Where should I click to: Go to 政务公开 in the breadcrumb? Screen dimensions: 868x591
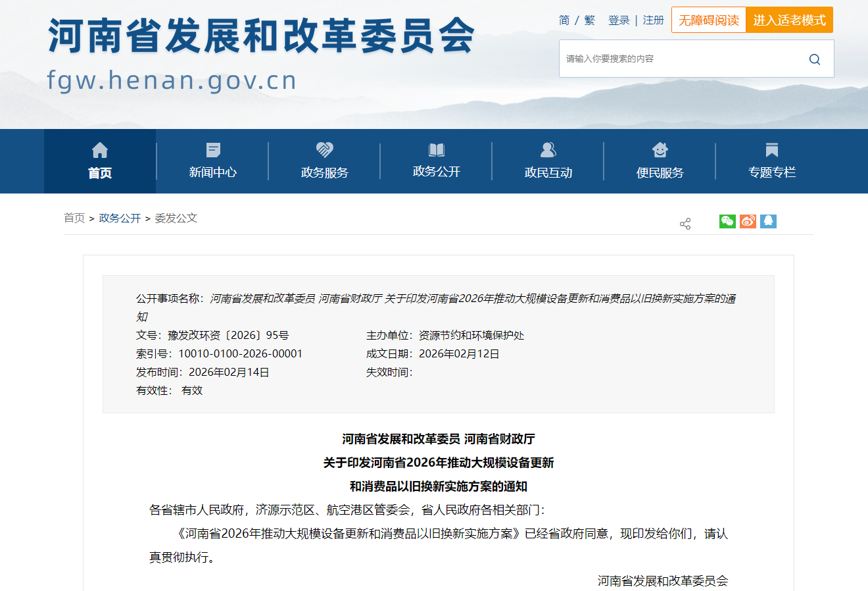click(120, 218)
